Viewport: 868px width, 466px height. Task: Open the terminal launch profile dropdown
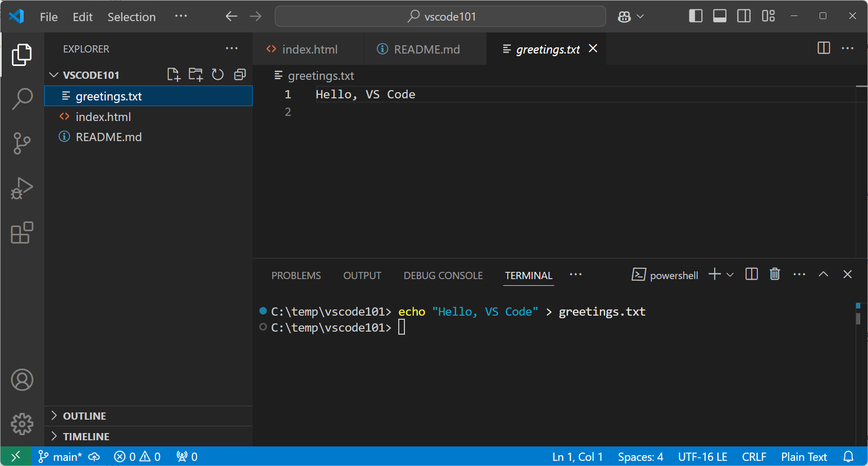coord(730,274)
